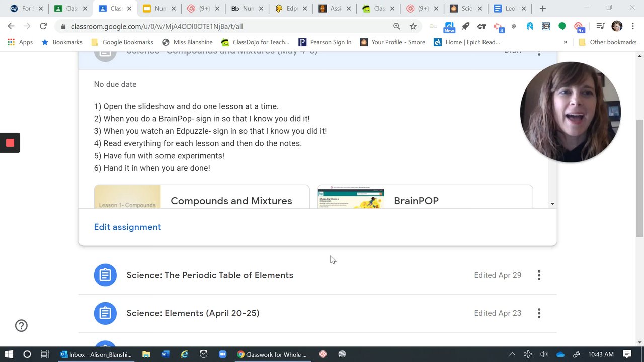Reload the page with the refresh icon

(x=43, y=26)
